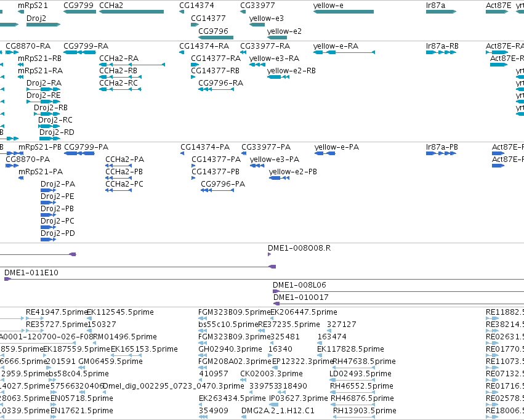Viewport: 524px width, 420px height.
Task: Click the GM06459.5prime EST label
Action: coord(110,361)
